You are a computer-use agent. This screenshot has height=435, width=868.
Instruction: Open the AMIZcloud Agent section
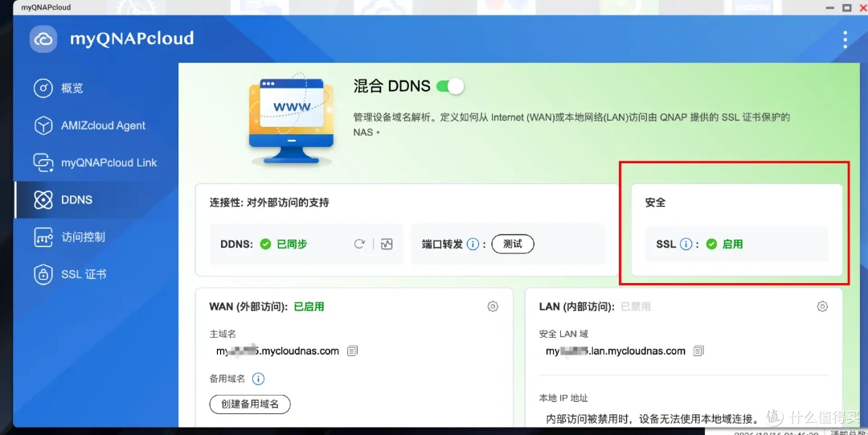89,125
